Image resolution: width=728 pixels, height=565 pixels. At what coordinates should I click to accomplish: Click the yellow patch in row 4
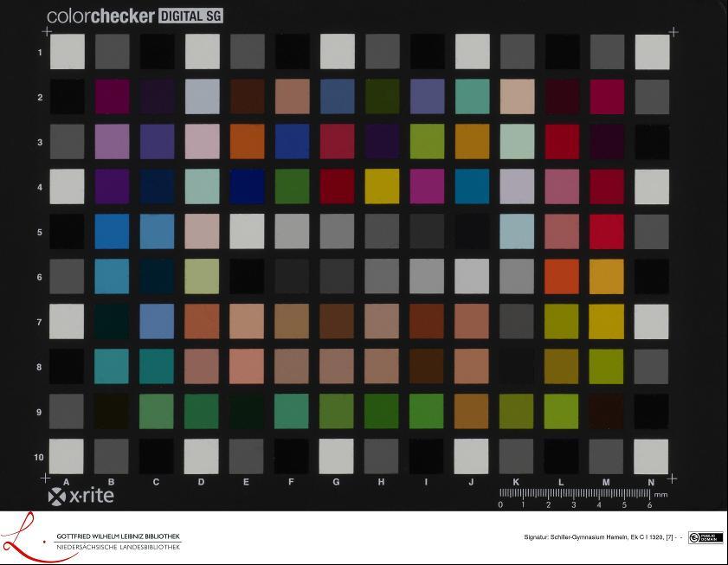coord(382,186)
